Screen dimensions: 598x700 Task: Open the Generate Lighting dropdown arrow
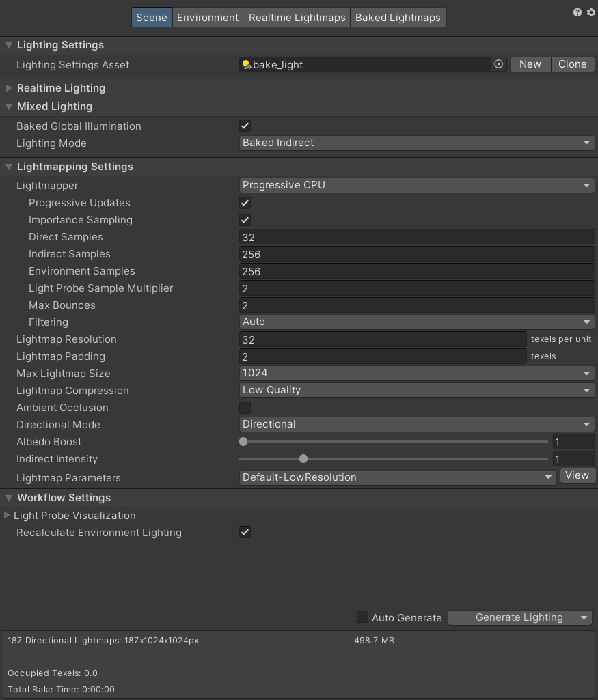click(584, 617)
